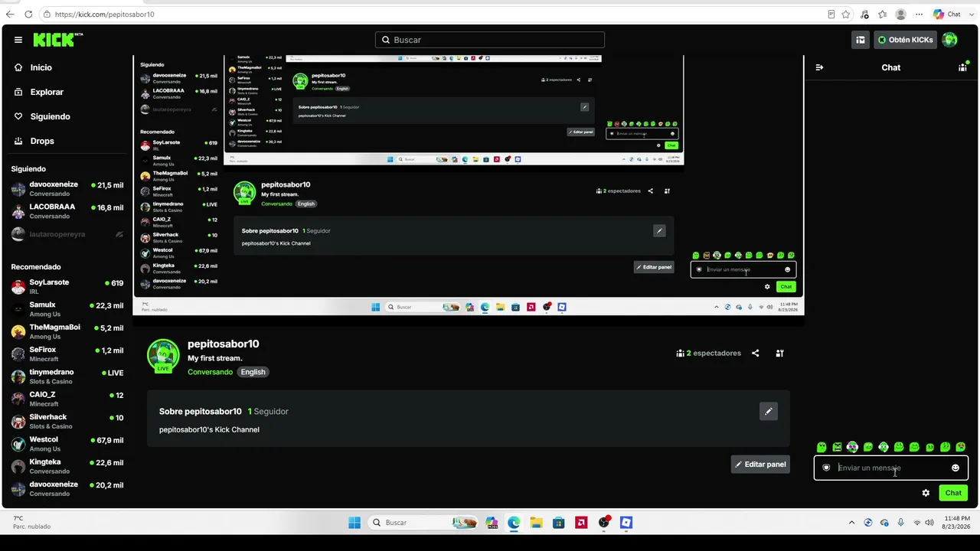
Task: Show hidden system tray icons
Action: pyautogui.click(x=851, y=523)
